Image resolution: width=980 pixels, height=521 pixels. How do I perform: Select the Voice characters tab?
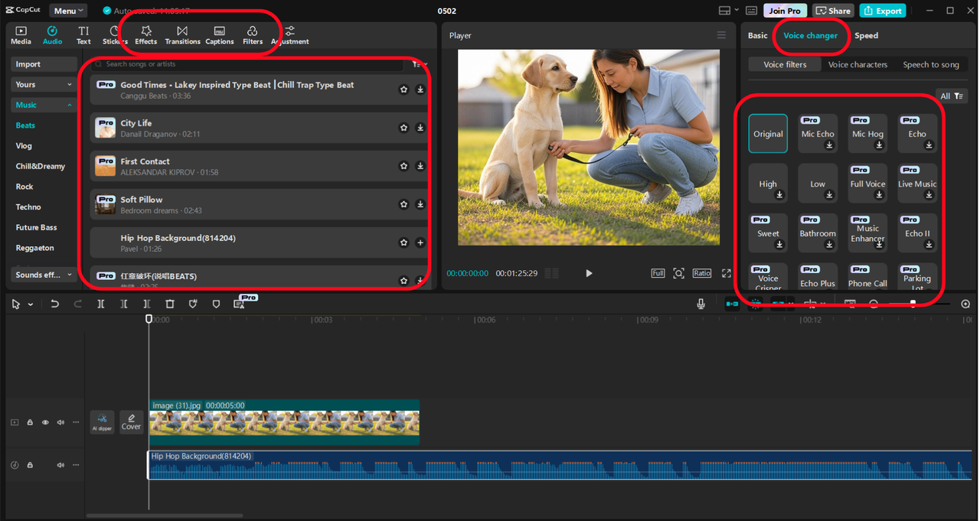point(857,65)
